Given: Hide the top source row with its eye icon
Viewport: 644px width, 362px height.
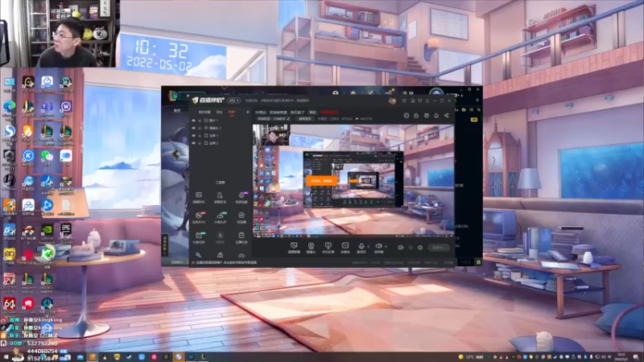Looking at the screenshot, I should (x=194, y=121).
